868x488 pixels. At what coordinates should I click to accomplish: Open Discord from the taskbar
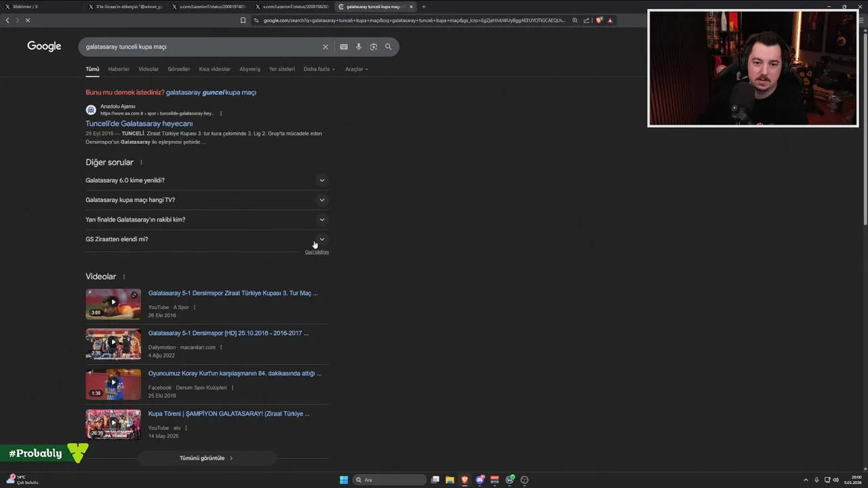[x=480, y=480]
